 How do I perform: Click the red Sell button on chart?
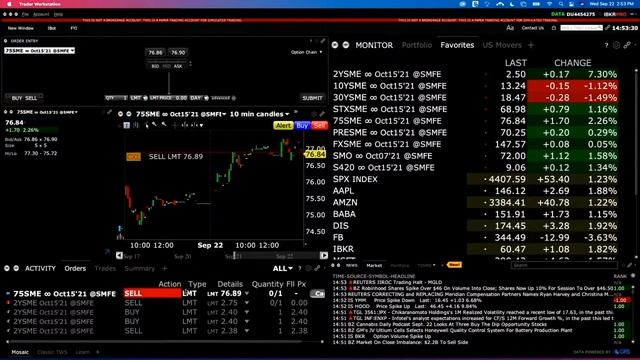point(319,125)
